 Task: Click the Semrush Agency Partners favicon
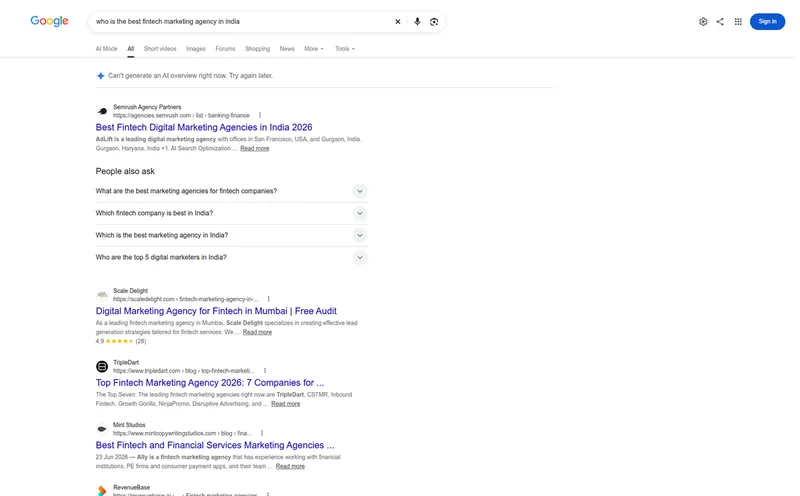click(102, 111)
